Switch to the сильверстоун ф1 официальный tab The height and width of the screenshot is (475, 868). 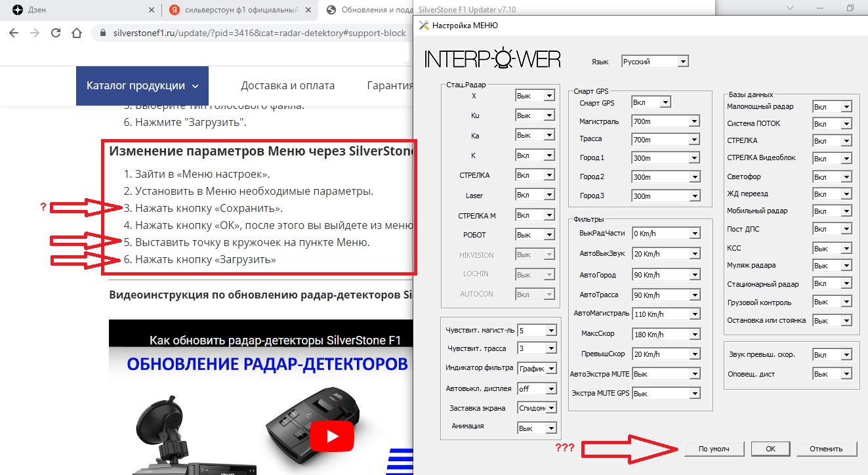tap(239, 10)
